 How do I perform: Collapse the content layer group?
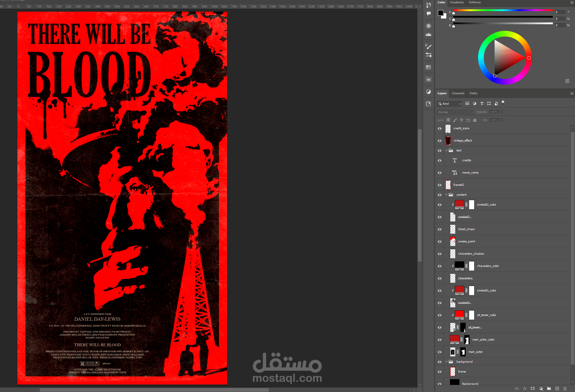(446, 195)
